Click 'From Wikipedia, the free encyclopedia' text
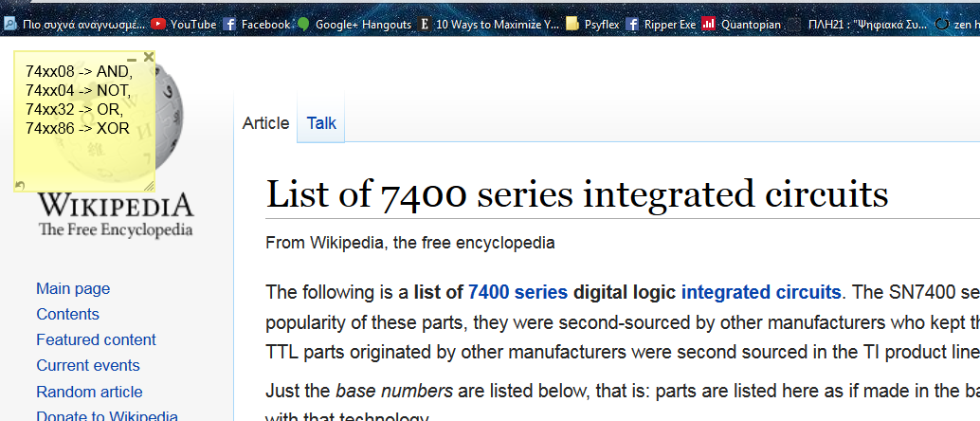The image size is (980, 421). (x=410, y=243)
